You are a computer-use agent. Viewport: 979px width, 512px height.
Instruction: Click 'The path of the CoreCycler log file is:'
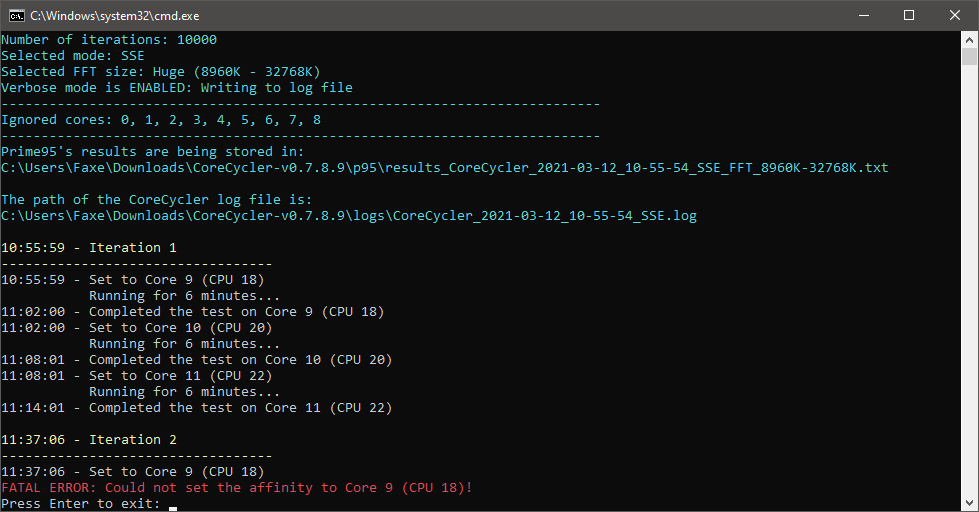(157, 200)
